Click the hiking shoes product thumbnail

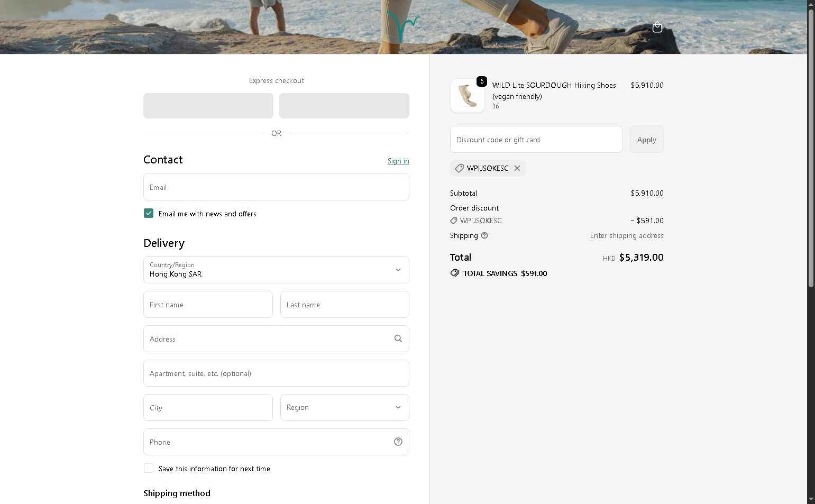pos(468,96)
